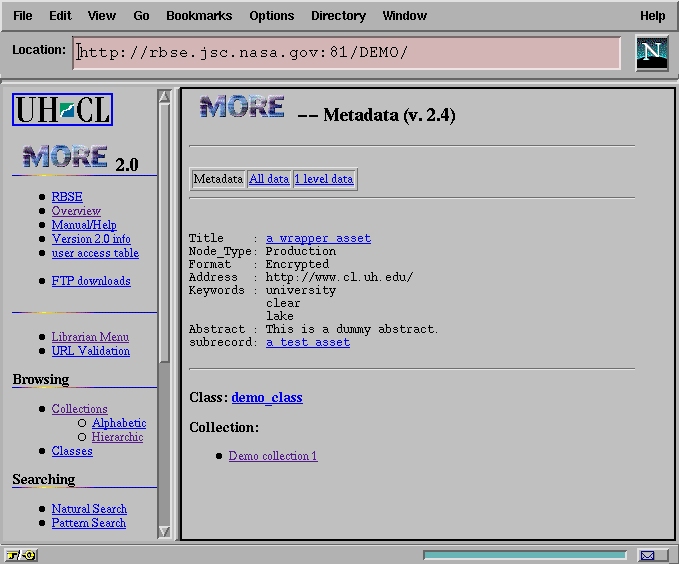Switch to the All data view
Viewport: 679px width, 564px height.
[x=269, y=179]
